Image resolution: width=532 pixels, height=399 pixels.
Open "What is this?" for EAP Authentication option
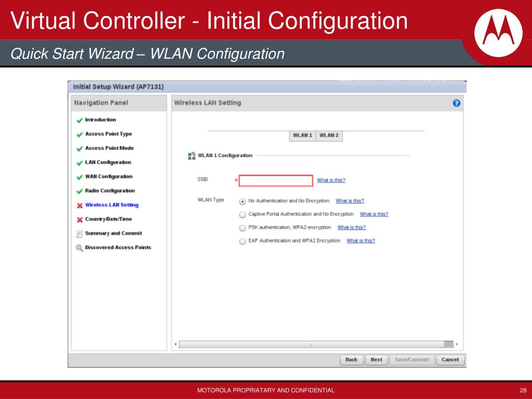pyautogui.click(x=361, y=241)
